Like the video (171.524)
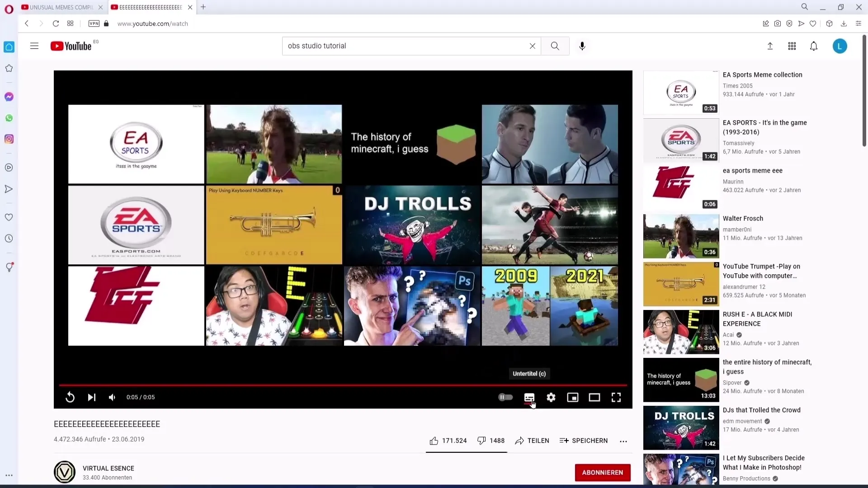Viewport: 868px width, 488px height. (x=448, y=441)
